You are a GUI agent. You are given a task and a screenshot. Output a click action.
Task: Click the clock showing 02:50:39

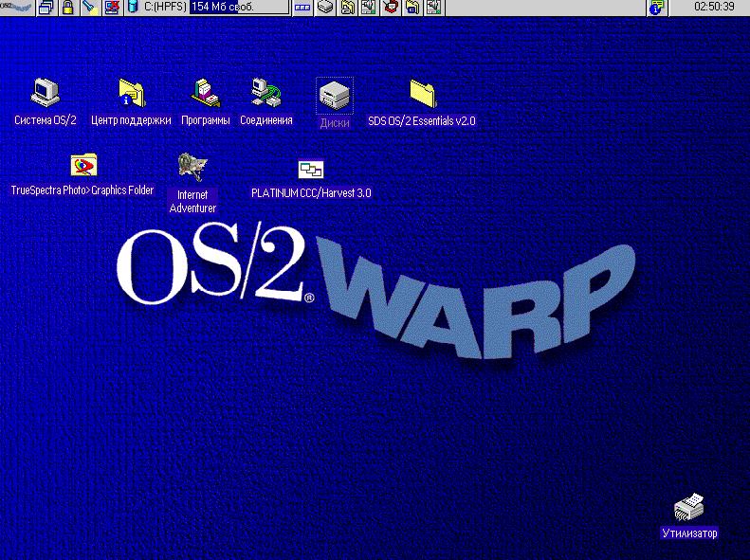click(x=713, y=8)
